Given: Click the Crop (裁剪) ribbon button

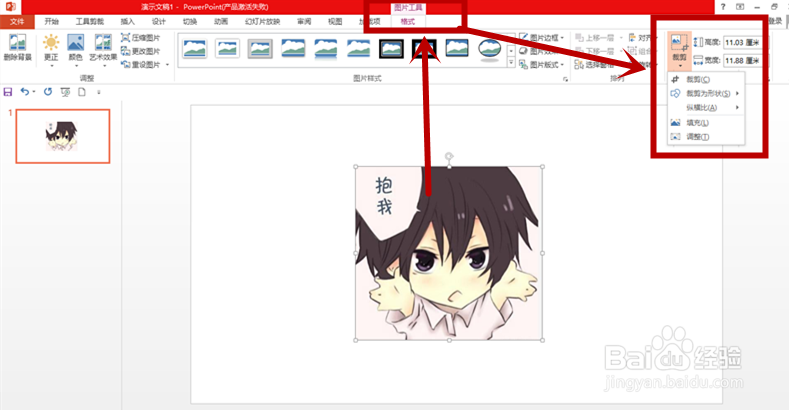Looking at the screenshot, I should coord(679,47).
